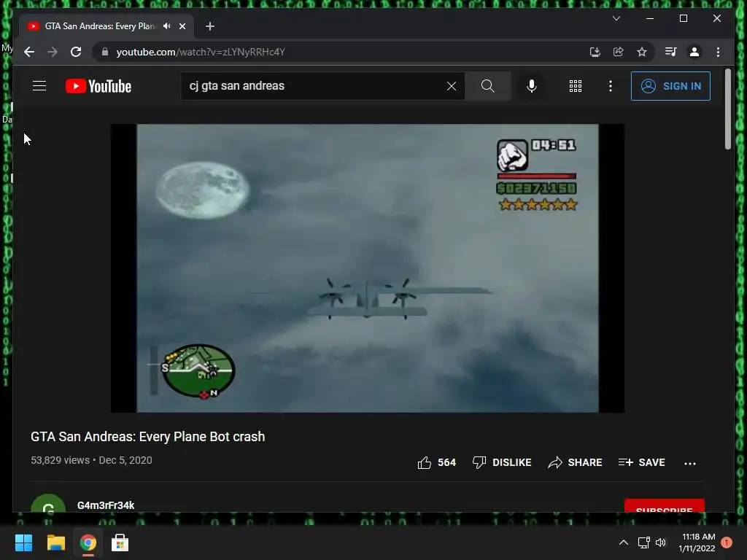
Task: Open the clock and date panel
Action: 697,542
